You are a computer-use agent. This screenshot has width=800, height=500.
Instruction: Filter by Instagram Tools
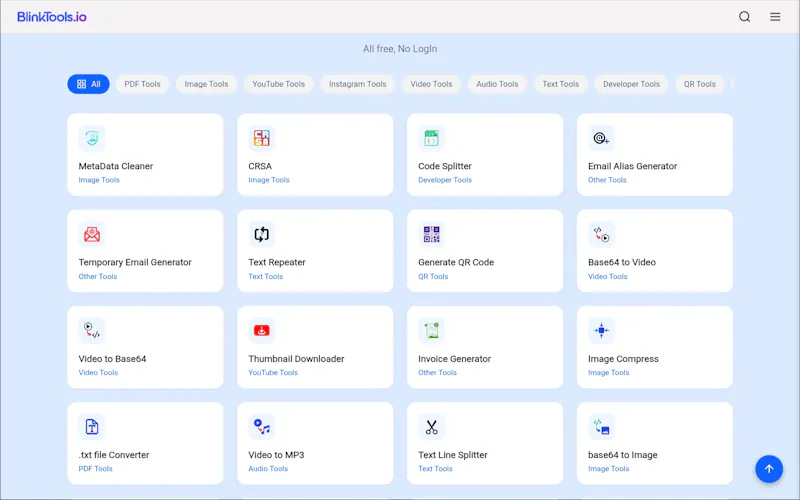tap(358, 84)
